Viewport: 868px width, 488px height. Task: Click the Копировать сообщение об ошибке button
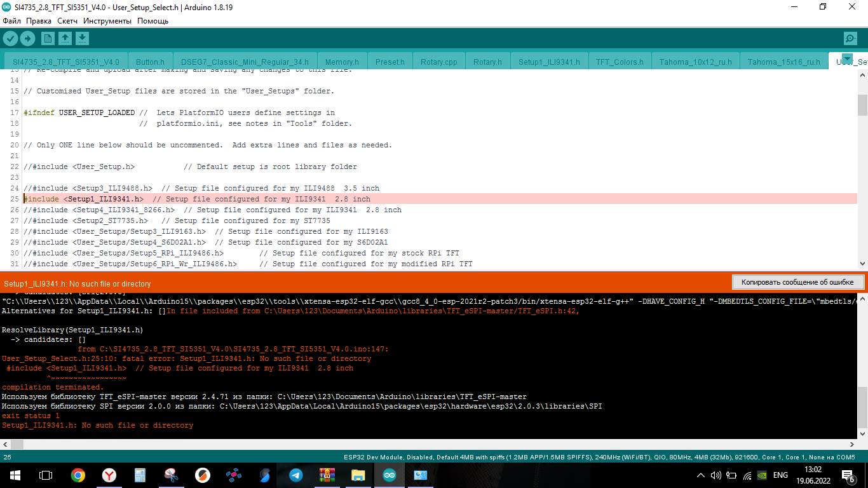(x=798, y=281)
